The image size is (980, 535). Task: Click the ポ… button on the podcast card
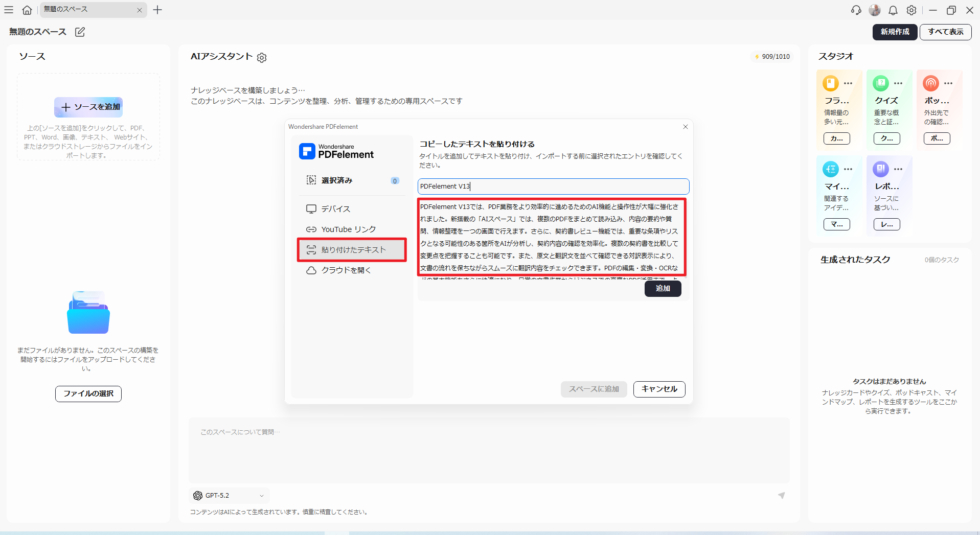(937, 138)
